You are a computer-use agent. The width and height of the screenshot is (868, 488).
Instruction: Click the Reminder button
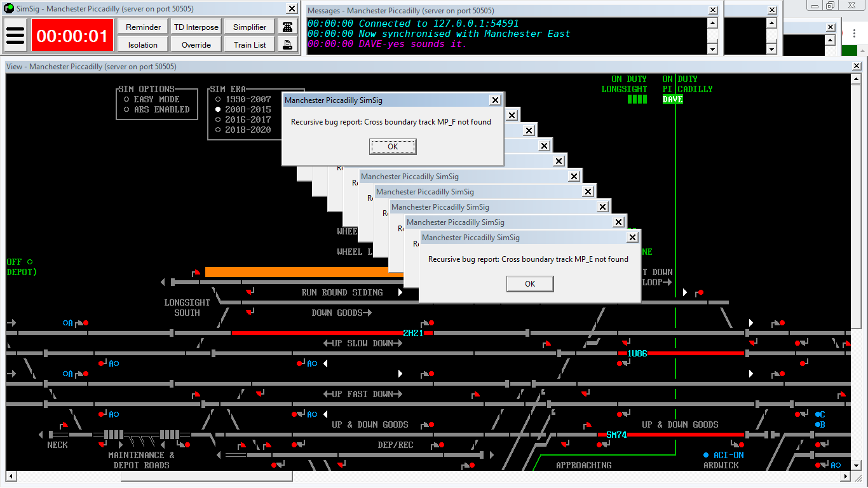point(143,27)
